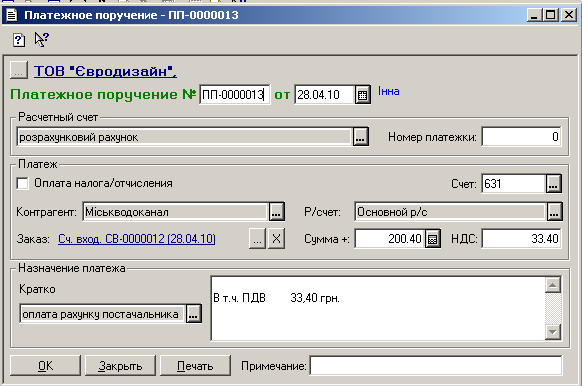582x386 pixels.
Task: Click in the Примечание note field
Action: click(x=436, y=366)
